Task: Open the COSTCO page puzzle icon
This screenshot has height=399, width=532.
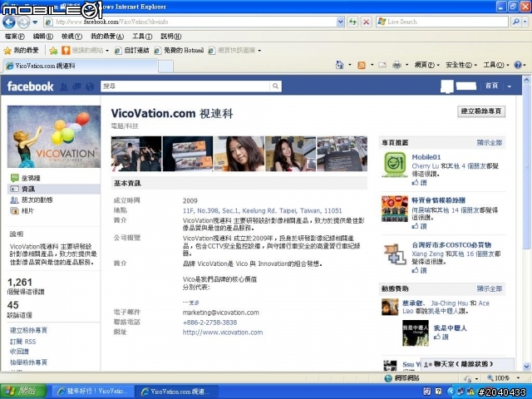Action: [x=395, y=254]
